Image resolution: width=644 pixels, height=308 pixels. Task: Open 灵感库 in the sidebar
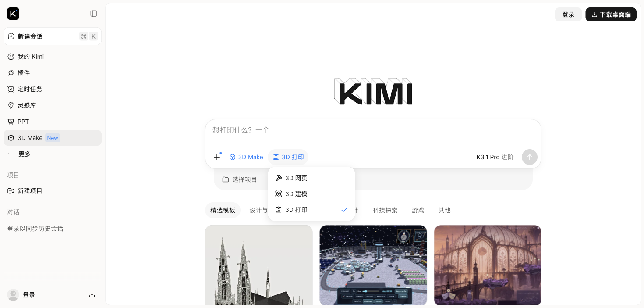[x=53, y=105]
